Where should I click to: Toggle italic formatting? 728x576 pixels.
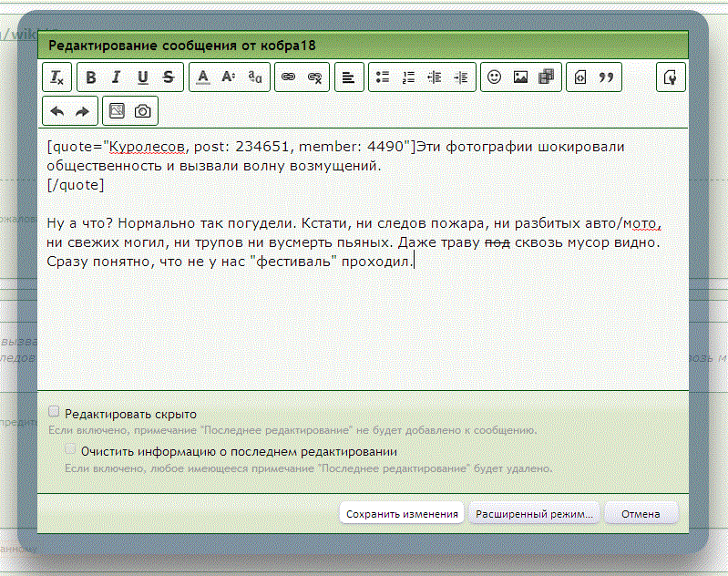click(x=117, y=78)
